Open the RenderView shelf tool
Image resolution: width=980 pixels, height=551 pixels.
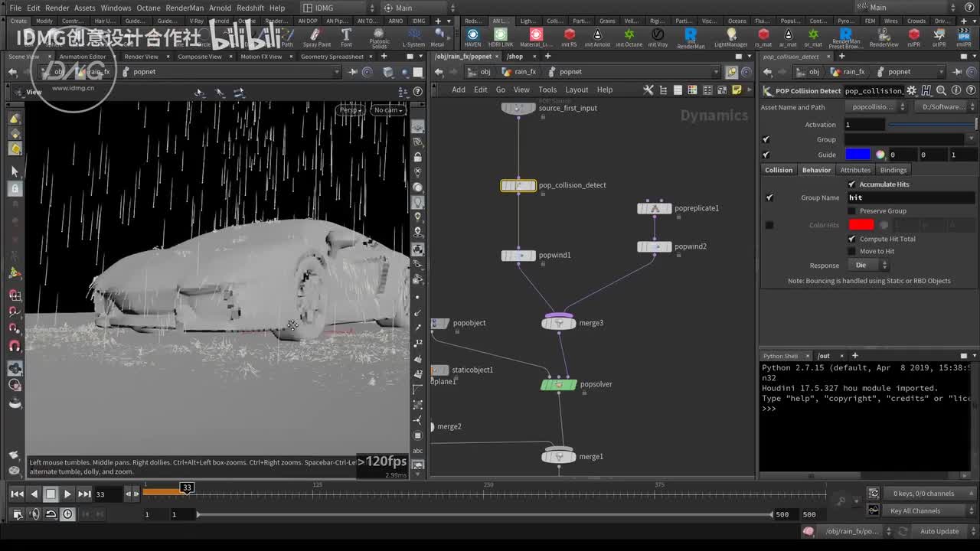(x=884, y=37)
